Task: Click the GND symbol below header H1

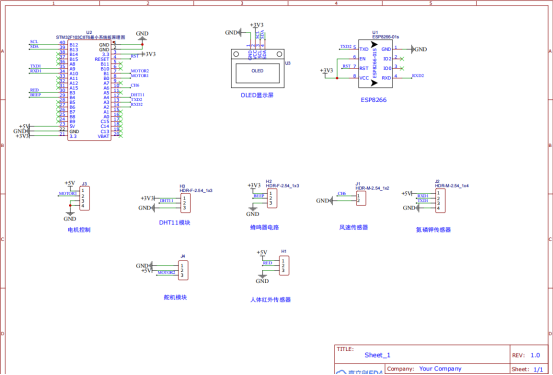Action: pos(262,278)
